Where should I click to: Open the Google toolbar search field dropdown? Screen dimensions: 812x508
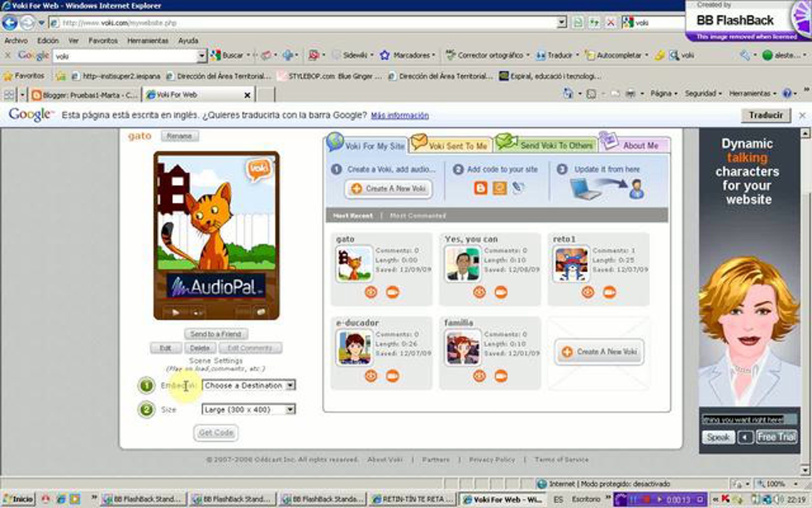click(202, 56)
